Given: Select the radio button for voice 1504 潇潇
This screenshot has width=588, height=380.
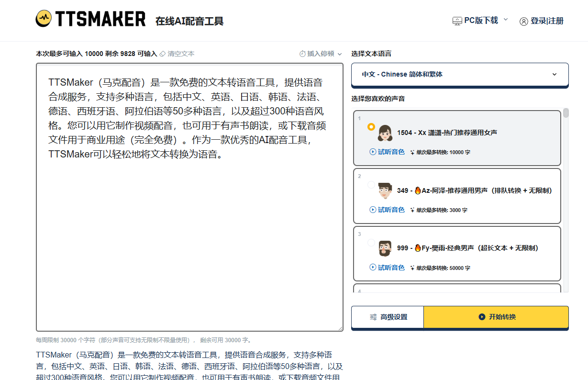Looking at the screenshot, I should 371,127.
